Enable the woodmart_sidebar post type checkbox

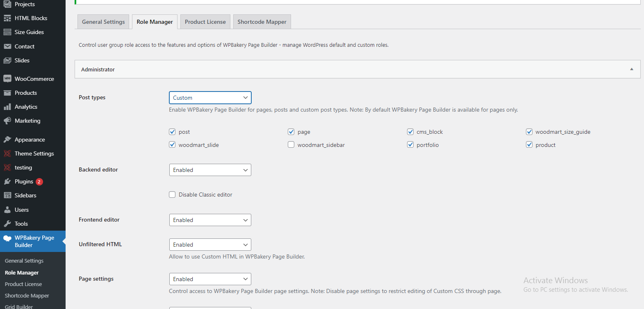coord(291,144)
